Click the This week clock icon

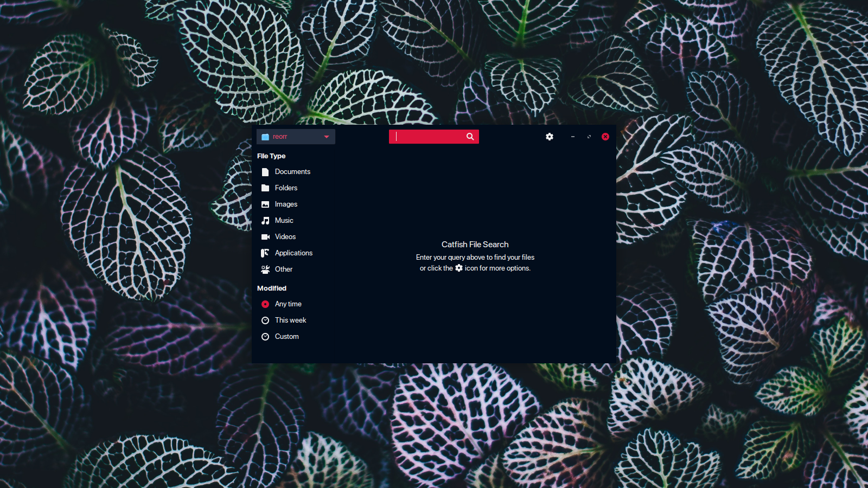coord(265,320)
